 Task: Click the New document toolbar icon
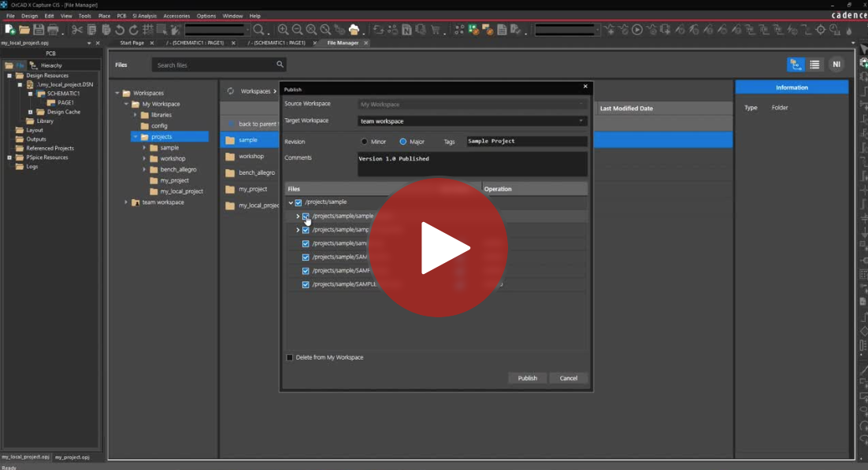(x=9, y=30)
